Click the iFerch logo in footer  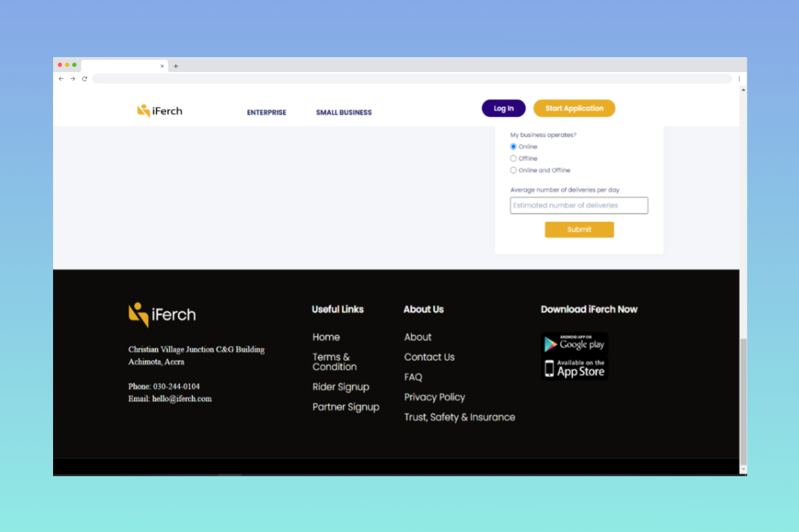tap(162, 315)
